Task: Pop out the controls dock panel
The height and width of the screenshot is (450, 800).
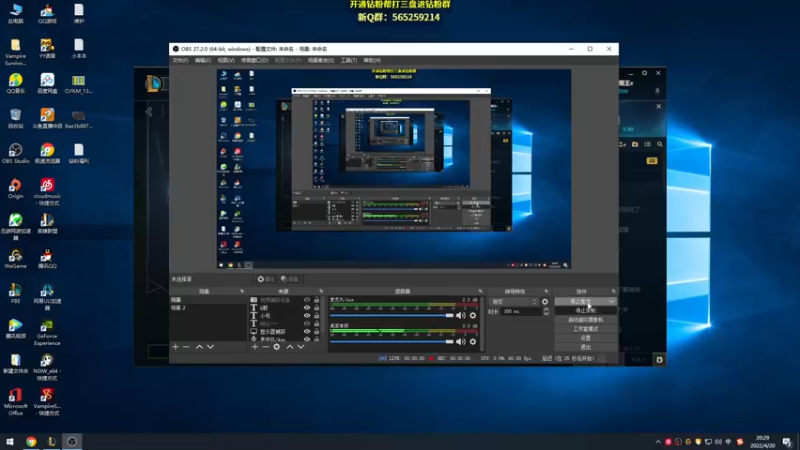Action: 613,291
